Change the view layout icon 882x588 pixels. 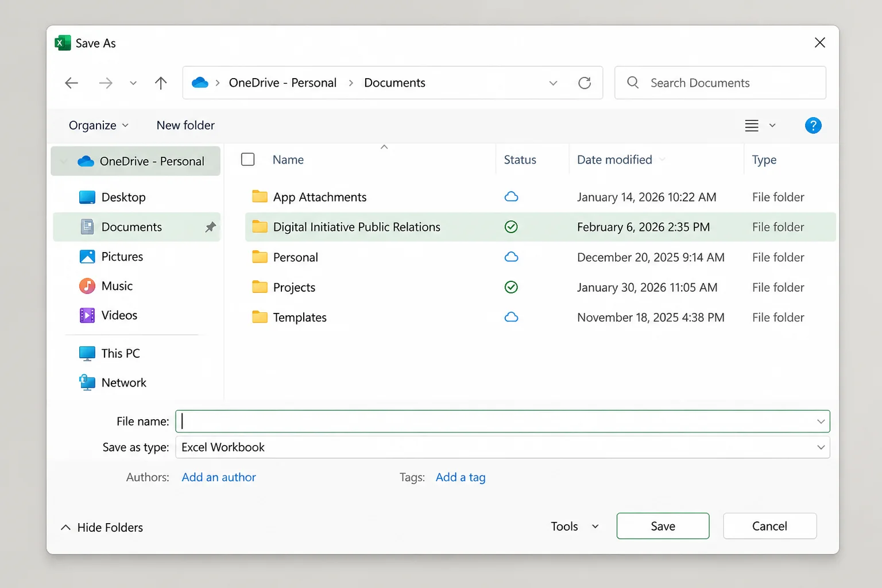752,126
